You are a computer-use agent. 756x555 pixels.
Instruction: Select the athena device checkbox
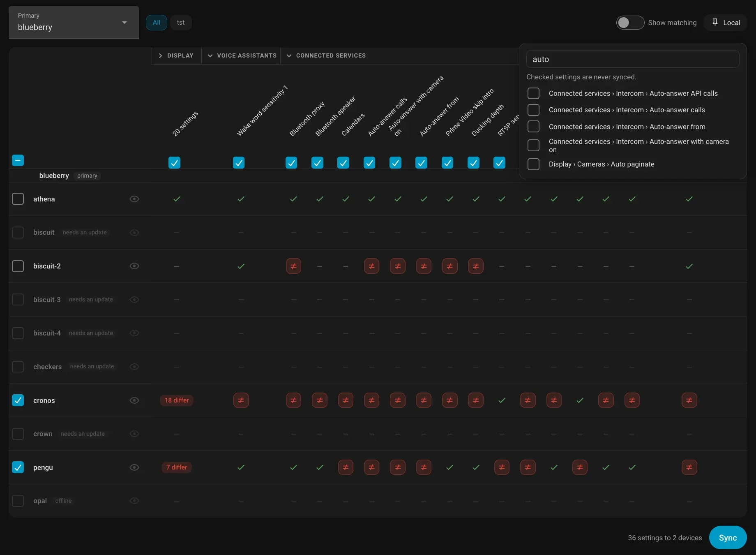(18, 199)
